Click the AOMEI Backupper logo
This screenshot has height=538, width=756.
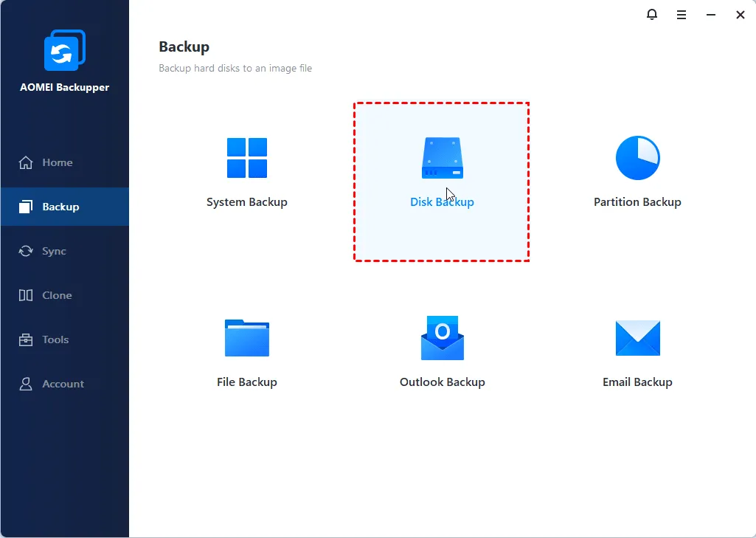[65, 51]
